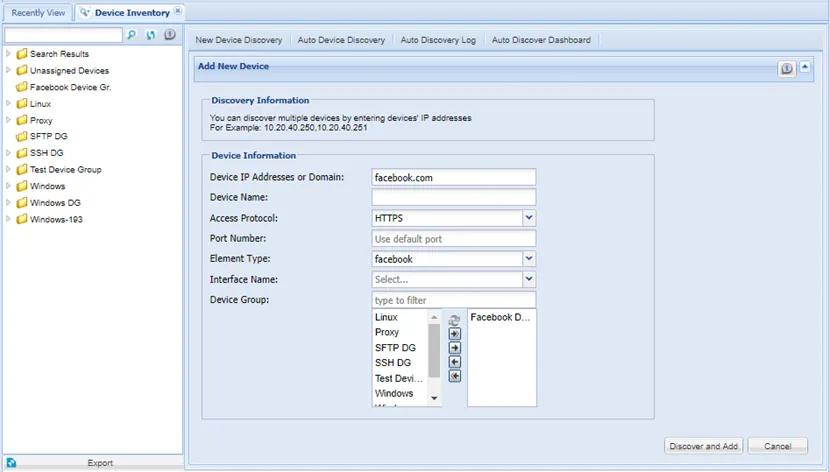
Task: Click the Device Group list scroll-up arrow
Action: (x=434, y=317)
